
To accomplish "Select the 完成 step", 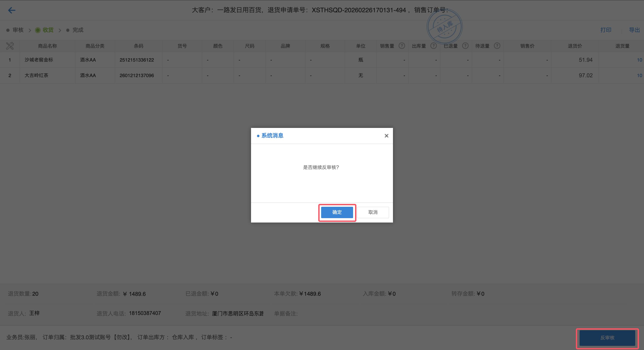I will pyautogui.click(x=78, y=30).
